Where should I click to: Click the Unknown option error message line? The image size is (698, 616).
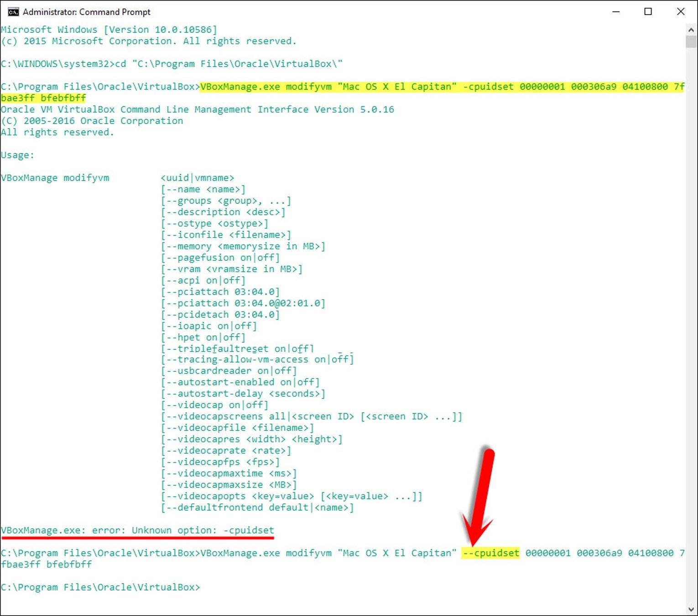tap(137, 530)
